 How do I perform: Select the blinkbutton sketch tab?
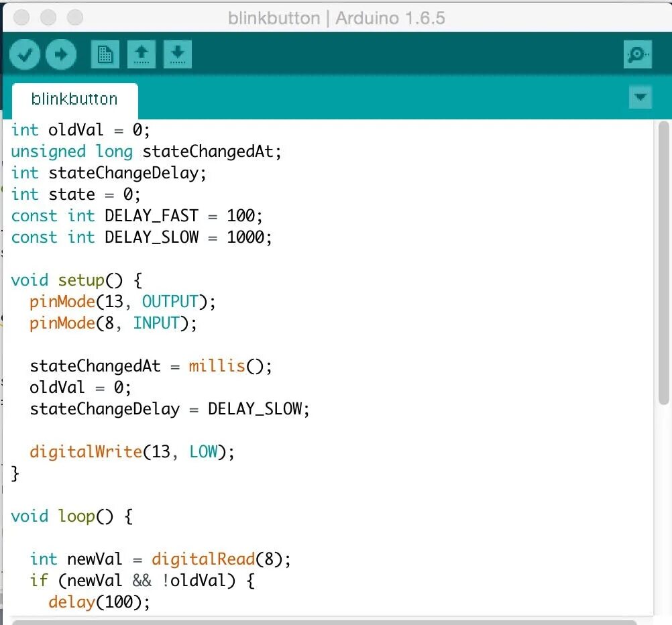[74, 99]
